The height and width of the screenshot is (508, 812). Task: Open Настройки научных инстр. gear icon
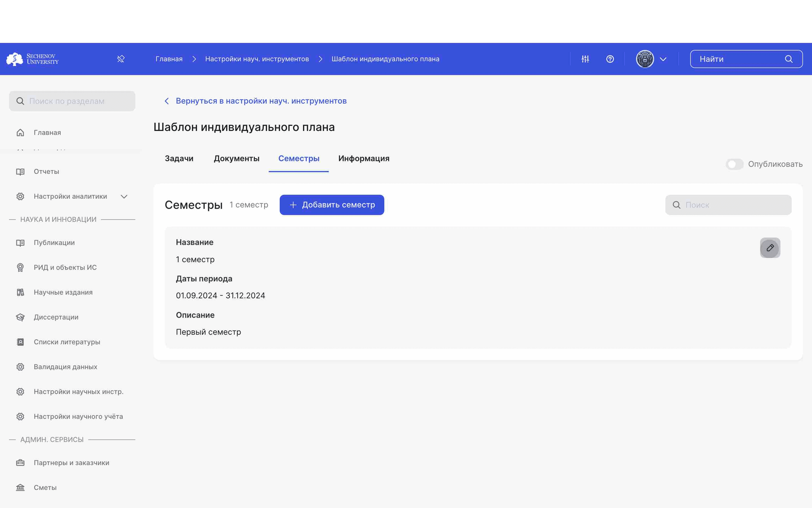pyautogui.click(x=20, y=392)
